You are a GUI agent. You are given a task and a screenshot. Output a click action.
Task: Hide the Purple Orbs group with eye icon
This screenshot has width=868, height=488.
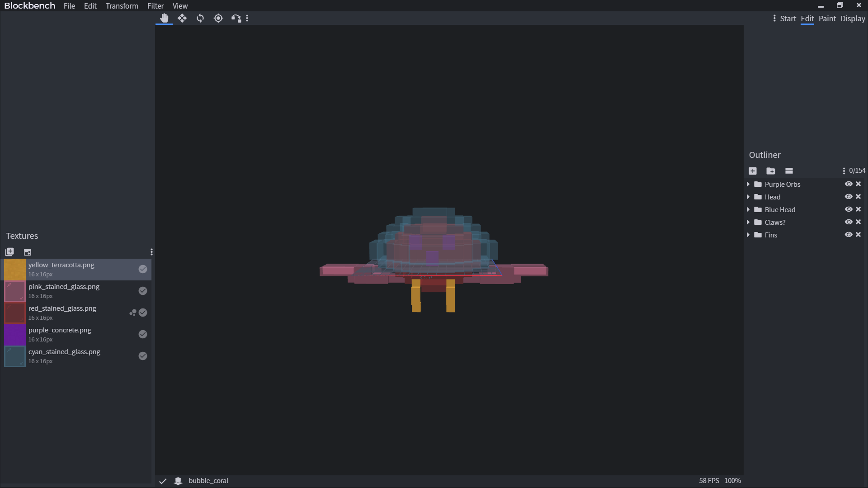849,184
